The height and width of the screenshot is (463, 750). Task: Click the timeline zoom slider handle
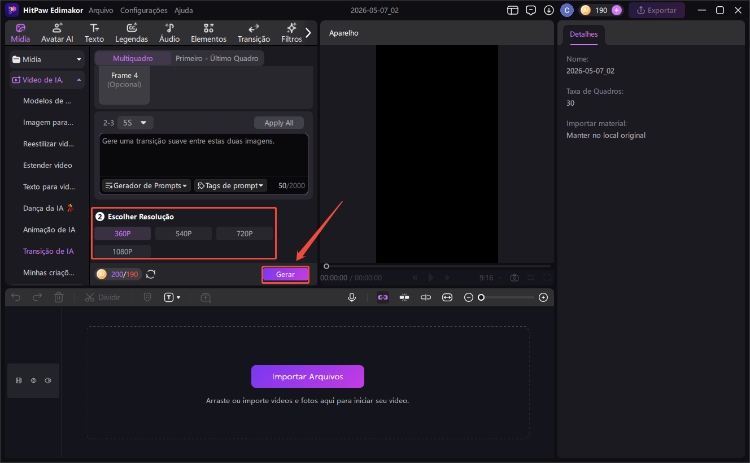tap(482, 298)
